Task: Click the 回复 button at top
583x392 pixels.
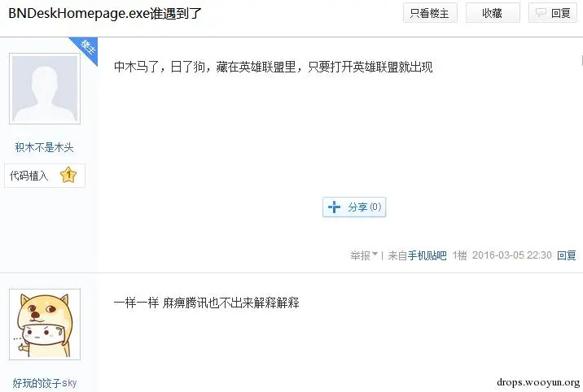Action: [553, 13]
